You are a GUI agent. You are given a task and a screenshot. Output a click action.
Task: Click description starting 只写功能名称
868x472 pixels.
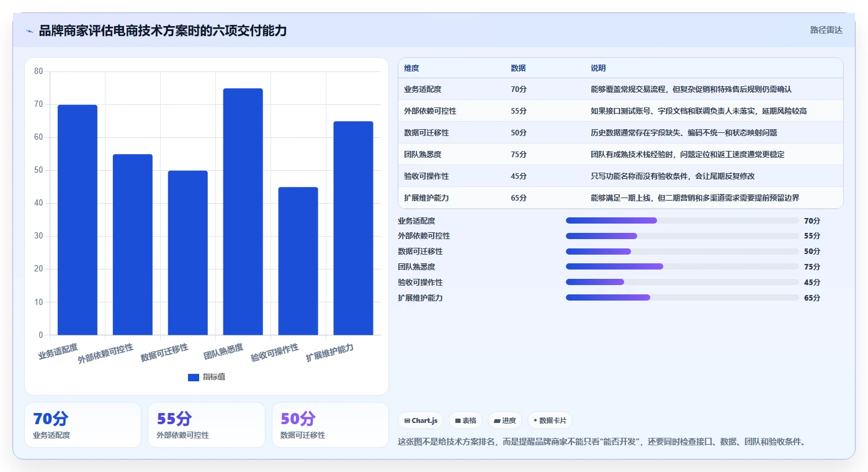pyautogui.click(x=673, y=176)
